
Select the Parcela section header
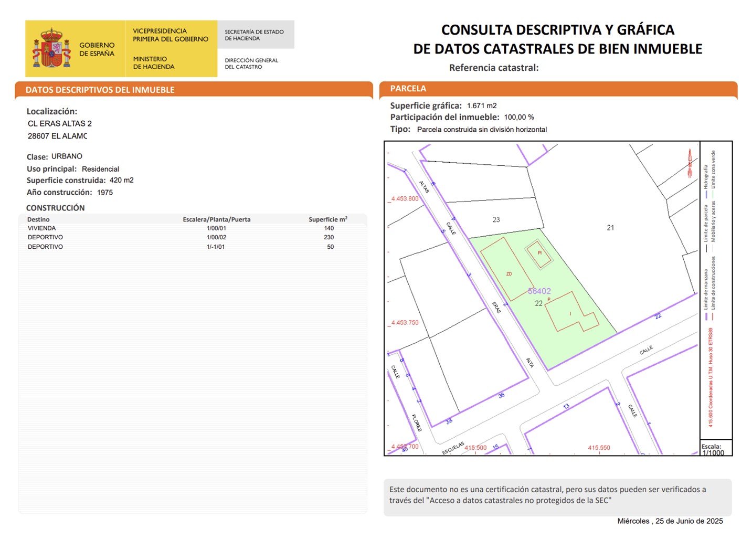[408, 89]
